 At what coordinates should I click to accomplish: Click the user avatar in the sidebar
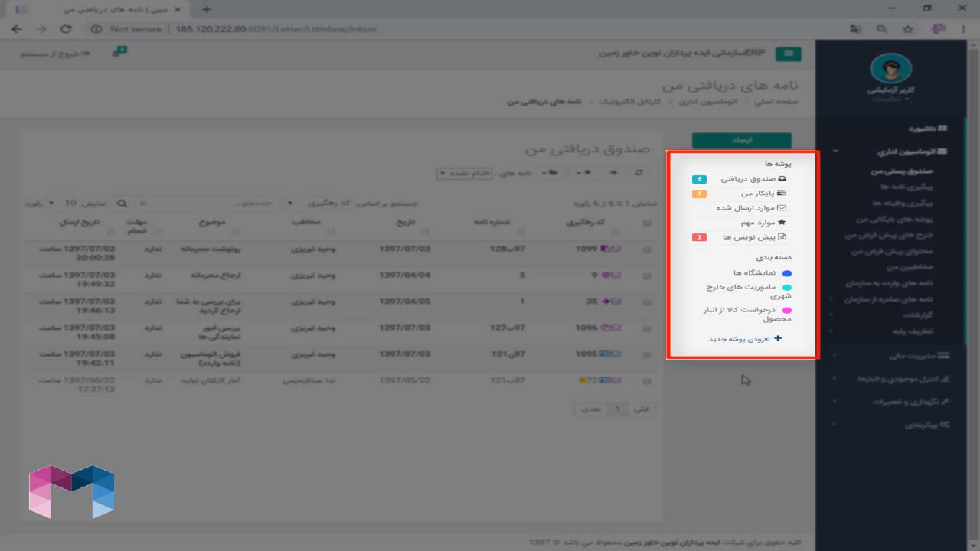pyautogui.click(x=892, y=69)
